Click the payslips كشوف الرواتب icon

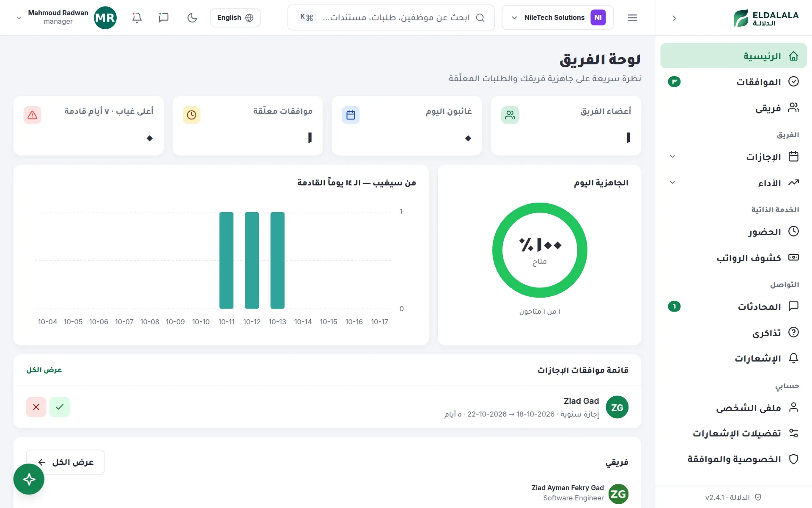pyautogui.click(x=793, y=257)
